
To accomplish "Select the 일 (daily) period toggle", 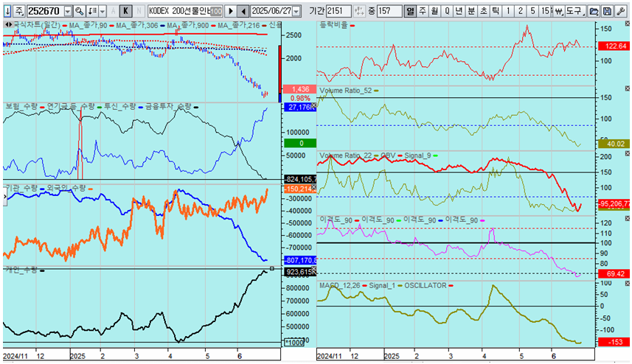I will coord(410,12).
